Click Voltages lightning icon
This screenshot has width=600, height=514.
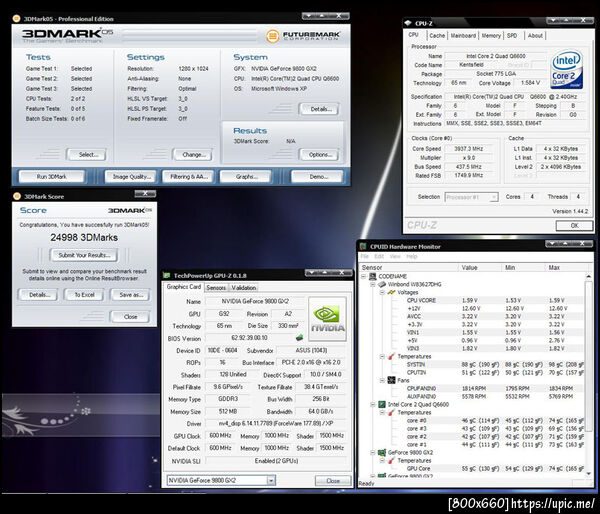click(x=391, y=292)
